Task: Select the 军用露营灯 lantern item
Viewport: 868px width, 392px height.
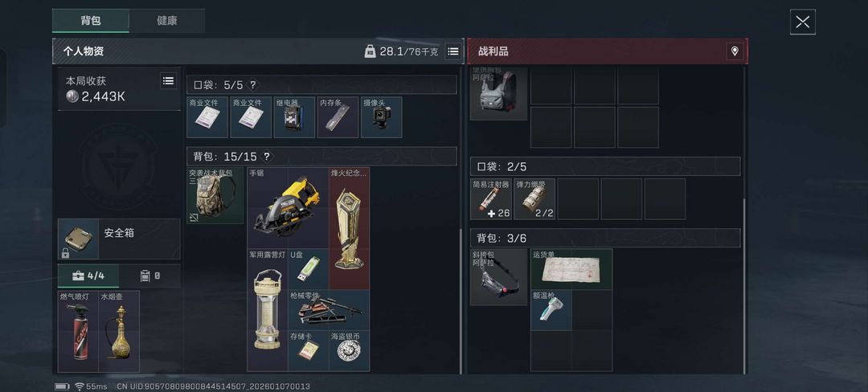Action: pyautogui.click(x=267, y=309)
